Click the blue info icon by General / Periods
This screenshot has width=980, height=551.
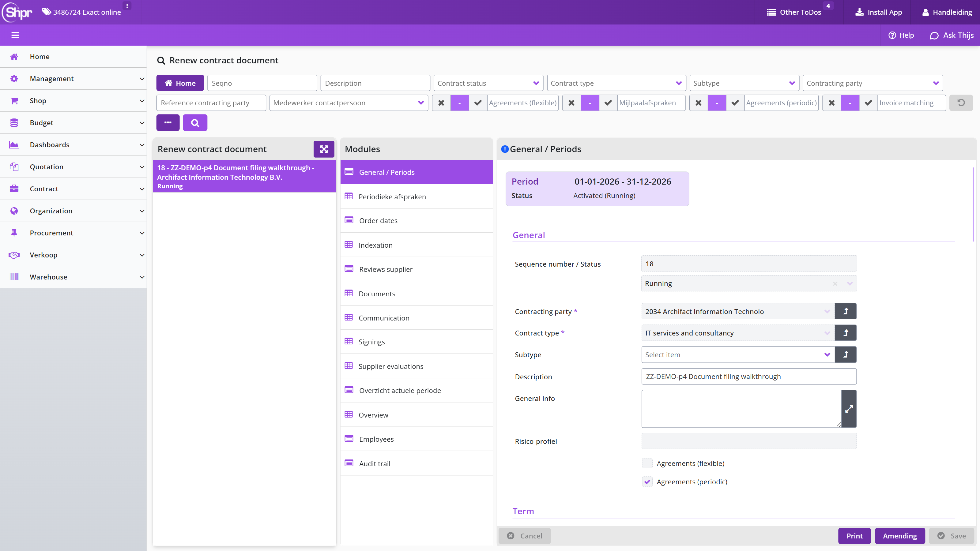pos(505,149)
